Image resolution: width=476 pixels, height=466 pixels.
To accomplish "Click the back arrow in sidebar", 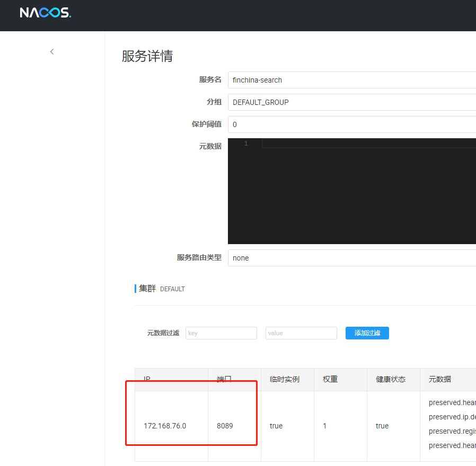I will (x=52, y=51).
